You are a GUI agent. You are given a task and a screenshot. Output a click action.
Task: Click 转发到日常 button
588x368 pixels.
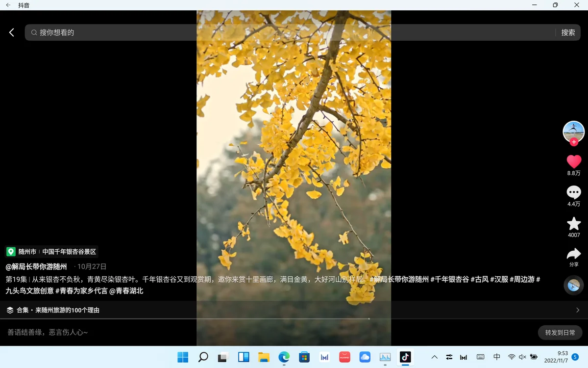click(x=560, y=333)
